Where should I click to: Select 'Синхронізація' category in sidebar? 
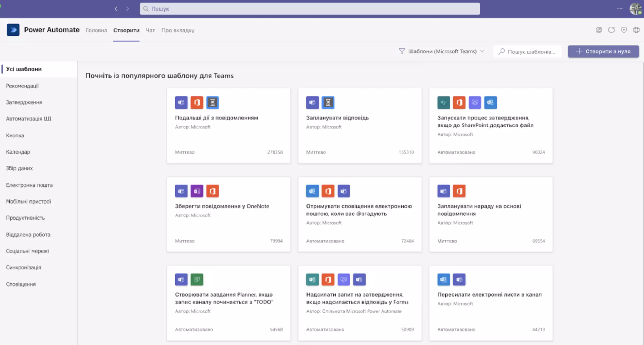coord(24,267)
